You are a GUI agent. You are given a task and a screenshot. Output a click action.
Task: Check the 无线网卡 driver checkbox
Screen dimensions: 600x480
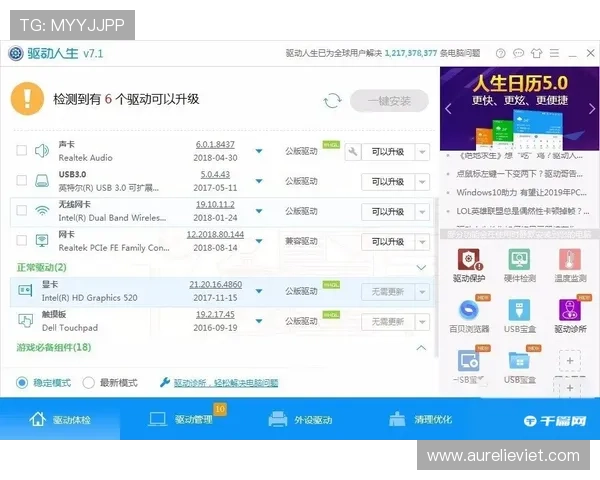(x=22, y=210)
